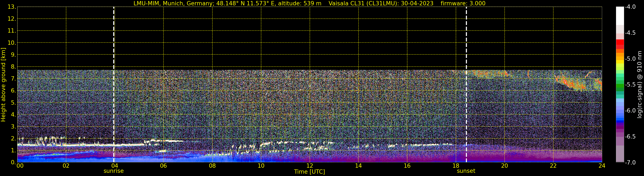
Task: Click the green colorbar segment near -5.5
Action: (620, 86)
